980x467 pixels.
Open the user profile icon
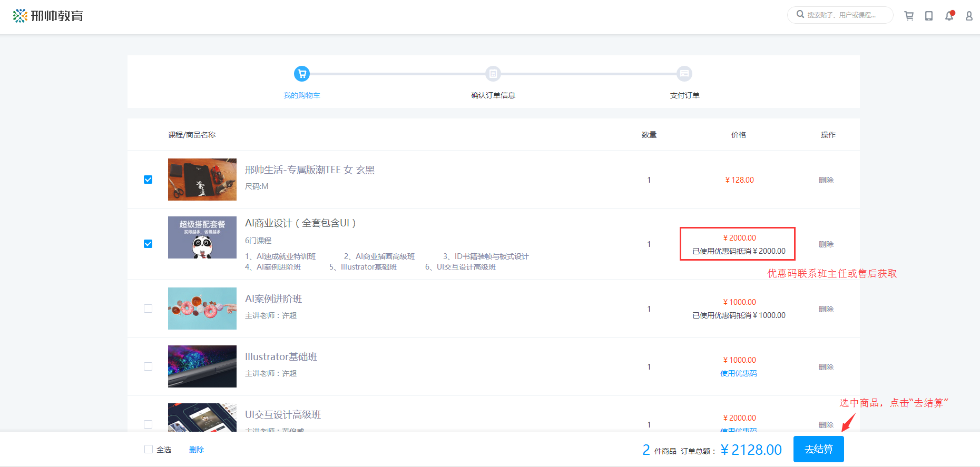[969, 16]
